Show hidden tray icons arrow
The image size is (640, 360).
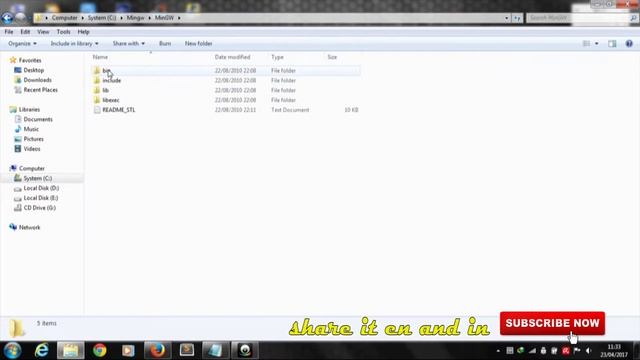click(x=498, y=351)
